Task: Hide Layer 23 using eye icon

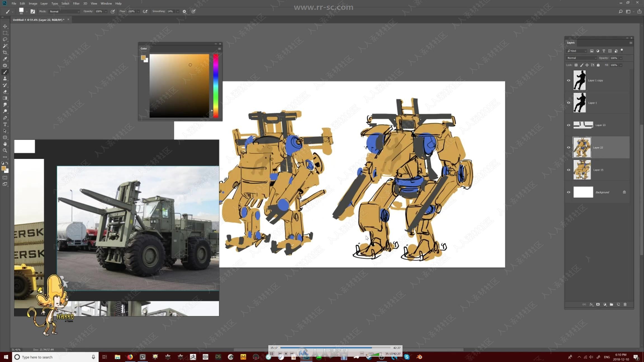Action: pos(569,125)
